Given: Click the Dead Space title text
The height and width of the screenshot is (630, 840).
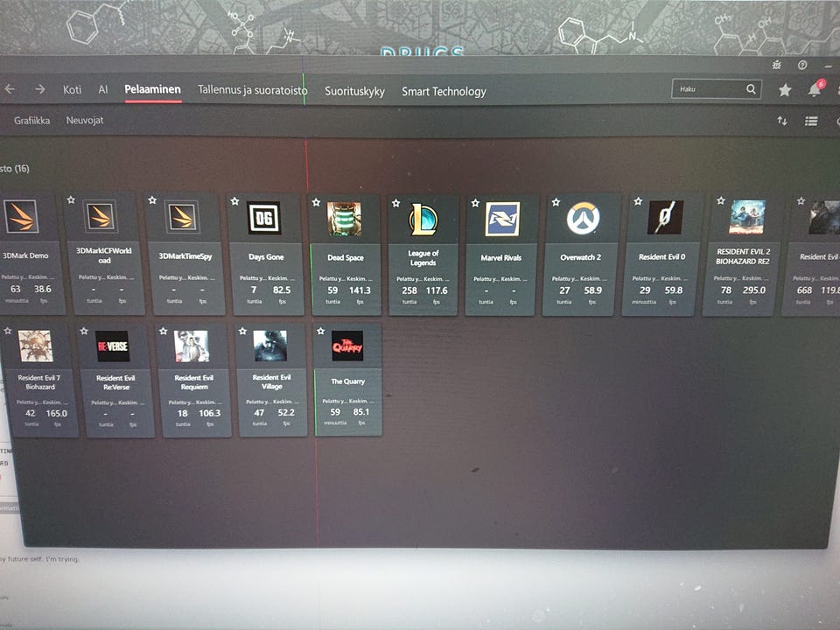Looking at the screenshot, I should tap(346, 257).
